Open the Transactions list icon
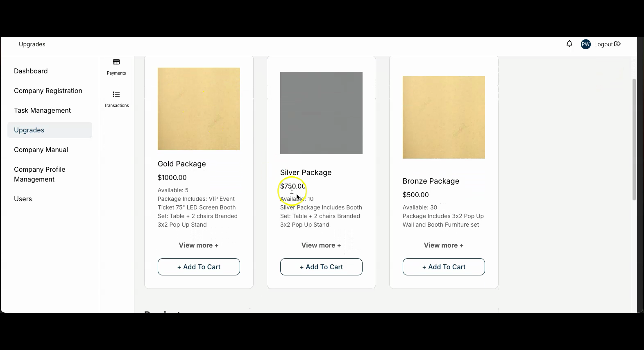 (x=116, y=95)
